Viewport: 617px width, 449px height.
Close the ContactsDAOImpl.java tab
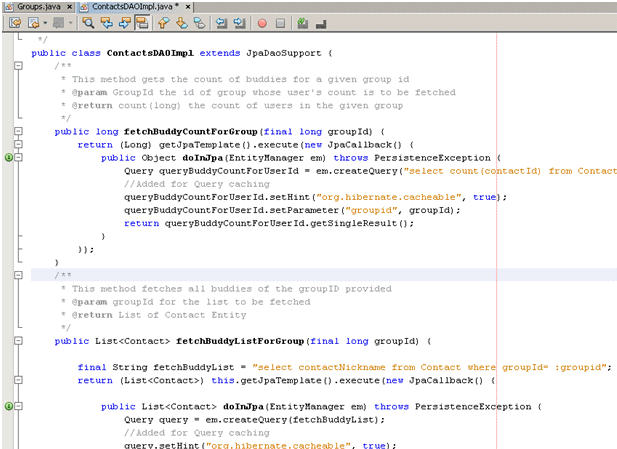click(188, 7)
